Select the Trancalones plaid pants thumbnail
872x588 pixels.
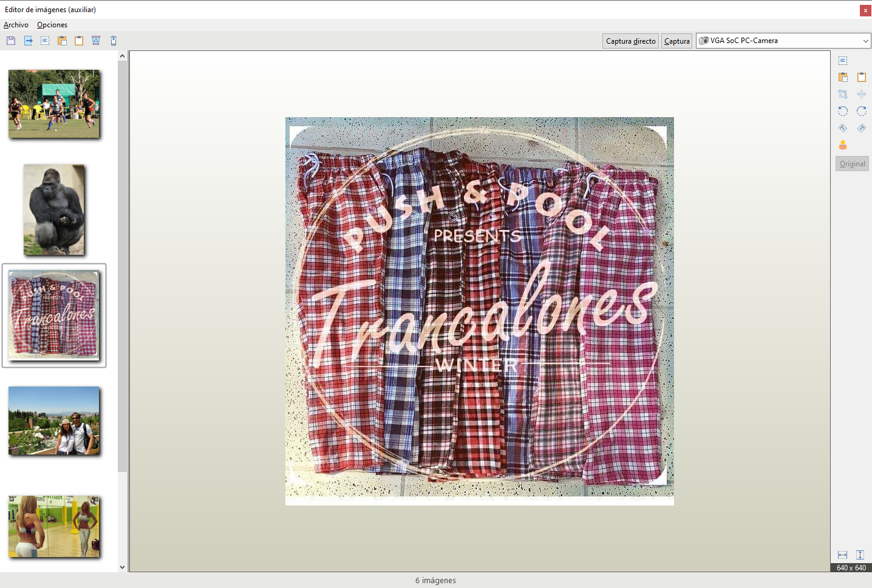[x=54, y=316]
